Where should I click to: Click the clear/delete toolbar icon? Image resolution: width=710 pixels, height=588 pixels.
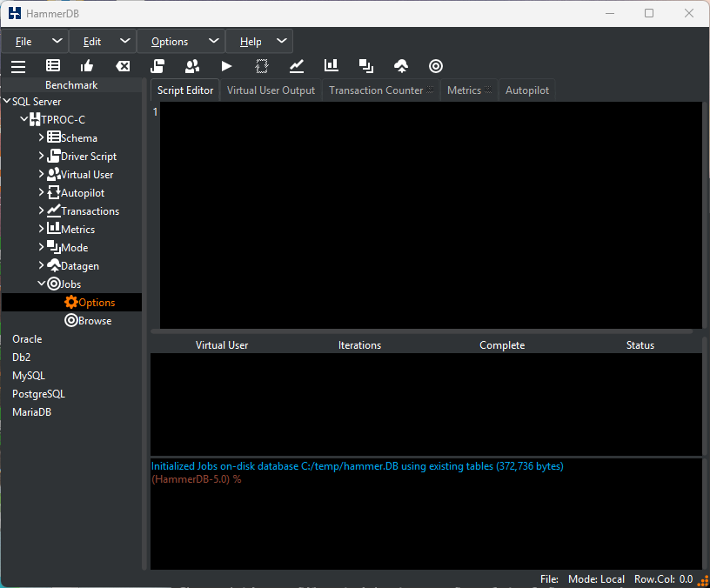coord(123,66)
